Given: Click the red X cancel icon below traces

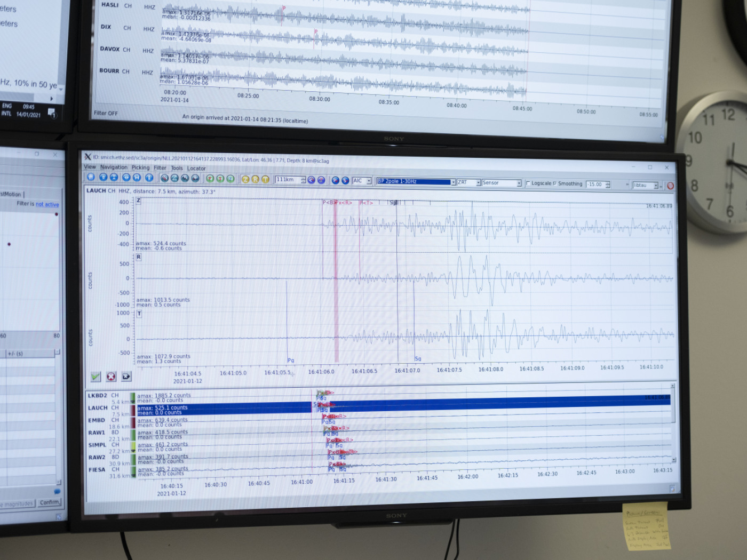Looking at the screenshot, I should click(x=111, y=377).
